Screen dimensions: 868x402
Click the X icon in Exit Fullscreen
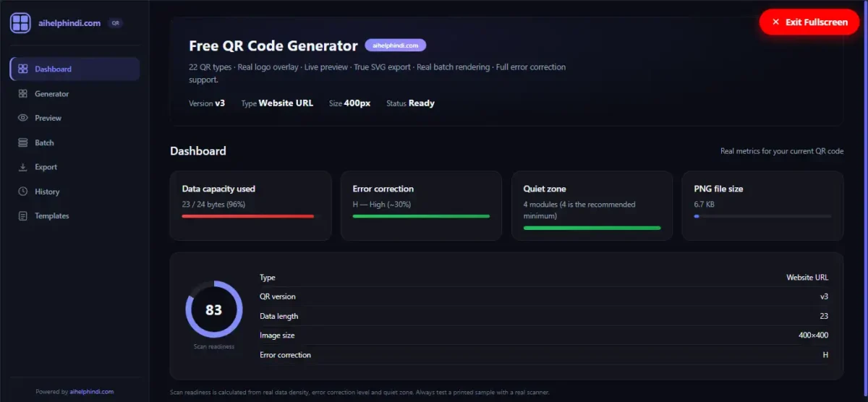pos(775,22)
